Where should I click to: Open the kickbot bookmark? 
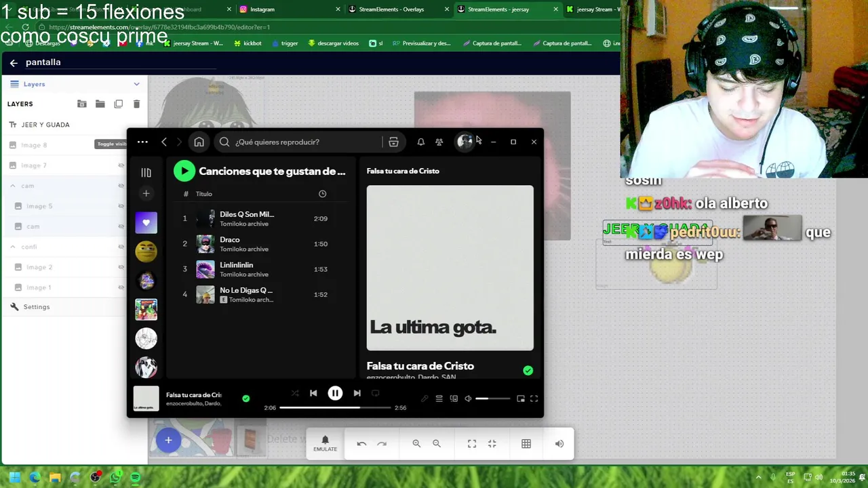pos(248,43)
